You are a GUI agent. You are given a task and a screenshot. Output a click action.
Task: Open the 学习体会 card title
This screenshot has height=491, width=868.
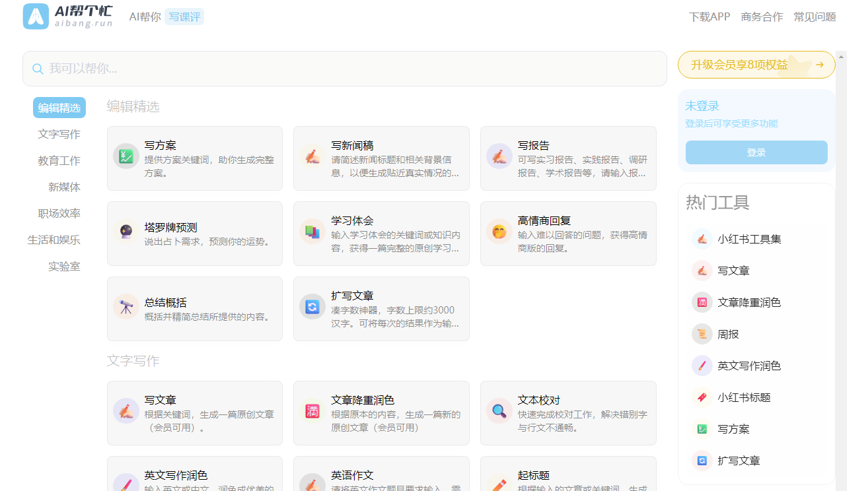pos(353,220)
